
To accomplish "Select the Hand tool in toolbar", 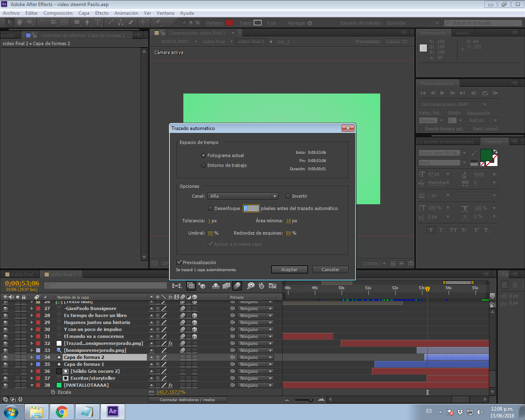I will tap(20, 23).
